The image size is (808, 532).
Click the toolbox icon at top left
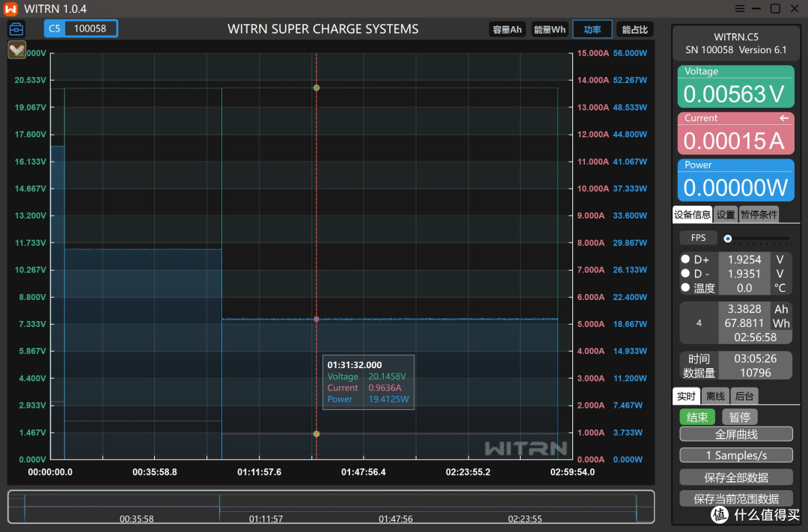click(x=16, y=29)
